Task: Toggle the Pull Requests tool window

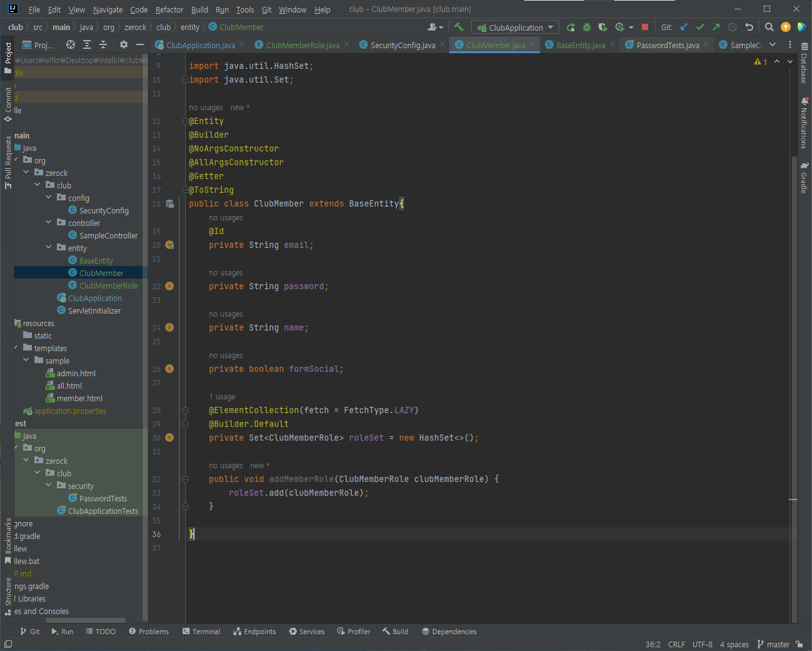Action: click(8, 161)
